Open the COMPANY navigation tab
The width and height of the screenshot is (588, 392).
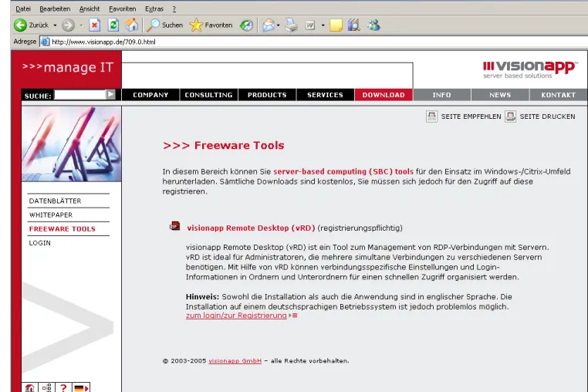pos(150,95)
